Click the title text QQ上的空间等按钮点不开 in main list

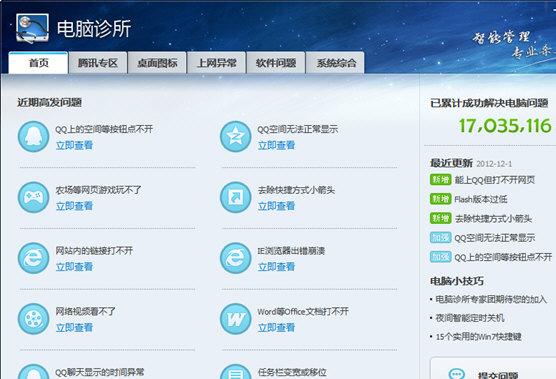[x=104, y=129]
